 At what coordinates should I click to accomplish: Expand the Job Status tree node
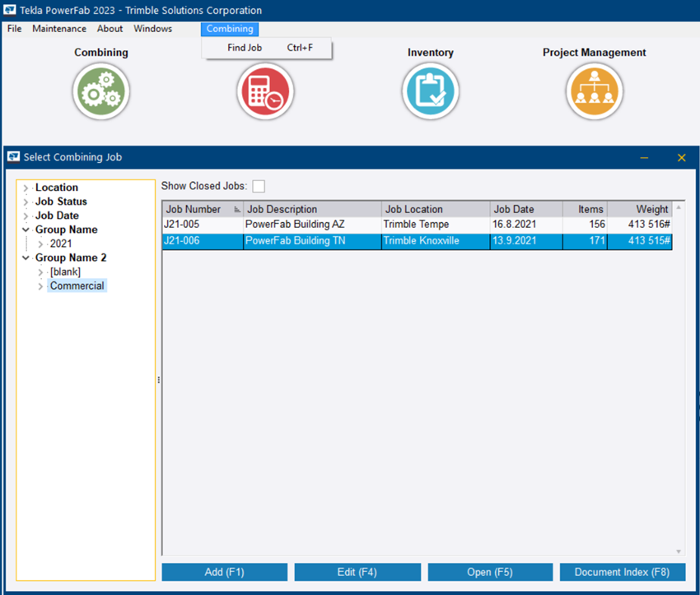point(26,202)
